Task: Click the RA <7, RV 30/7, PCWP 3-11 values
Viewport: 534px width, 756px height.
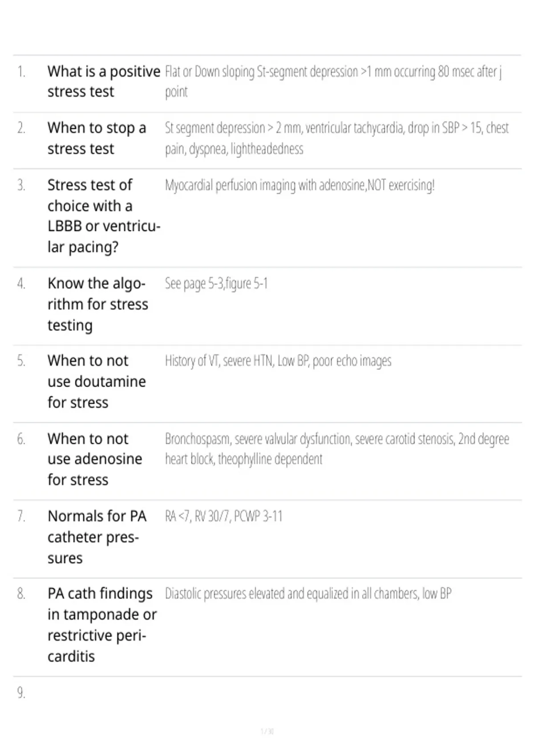Action: pos(224,516)
